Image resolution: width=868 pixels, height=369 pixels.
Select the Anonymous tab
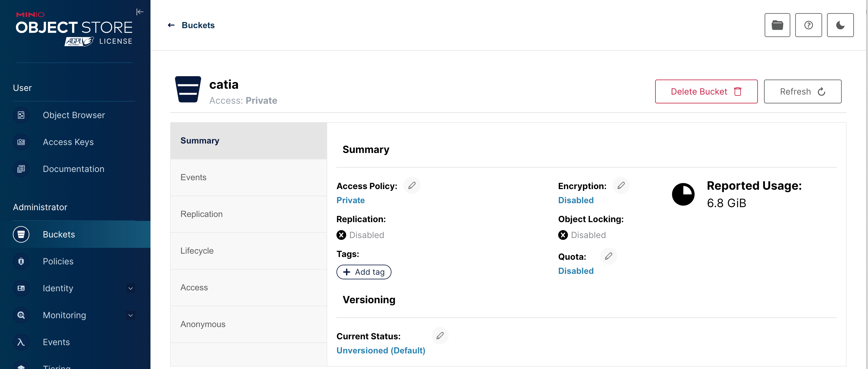click(202, 324)
